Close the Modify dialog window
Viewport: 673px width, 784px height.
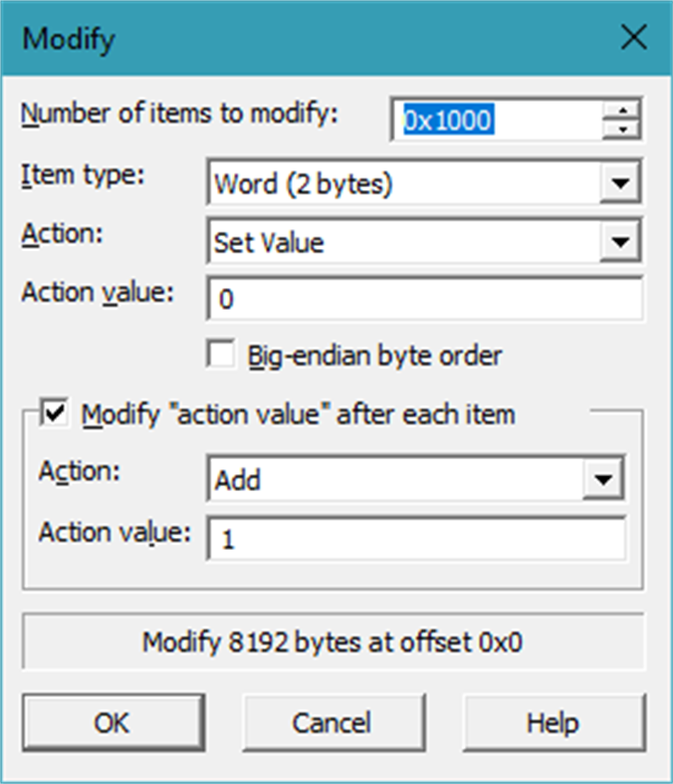pos(634,38)
